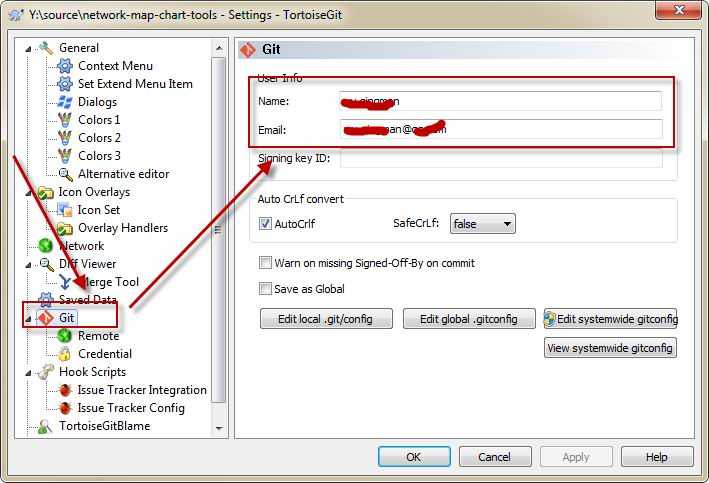Click the Colors 3 icon
This screenshot has width=709, height=483.
tap(65, 156)
